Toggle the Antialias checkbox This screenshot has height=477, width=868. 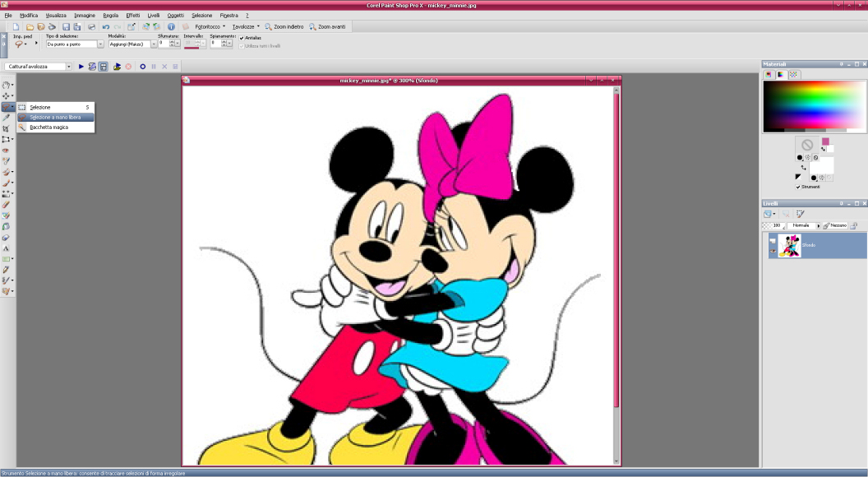click(242, 38)
